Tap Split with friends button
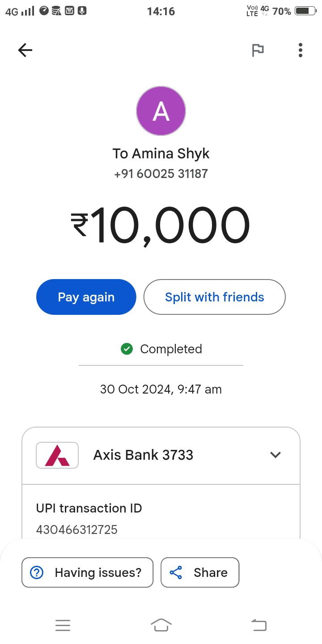 pos(214,297)
